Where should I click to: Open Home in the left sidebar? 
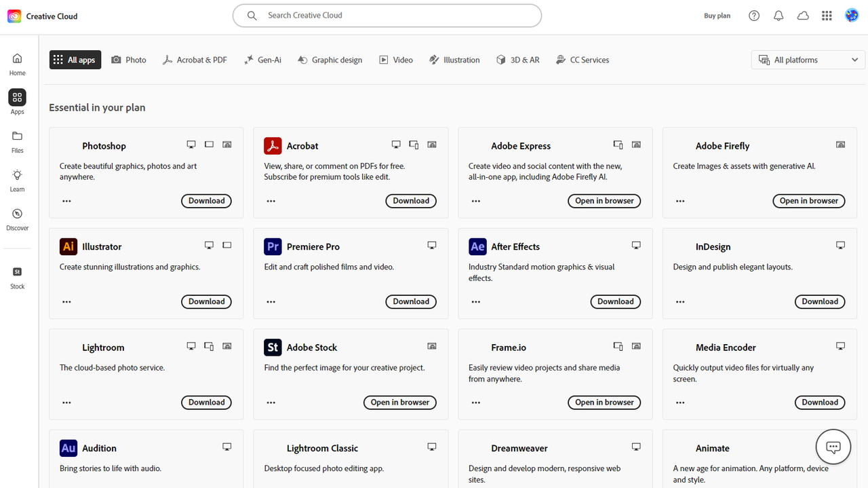[18, 64]
